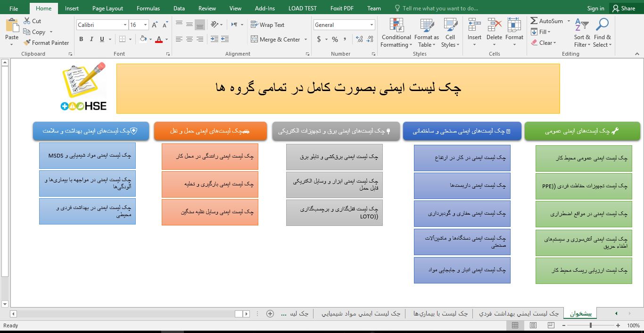Align text to the middle of cell
The height and width of the screenshot is (333, 644).
[190, 25]
